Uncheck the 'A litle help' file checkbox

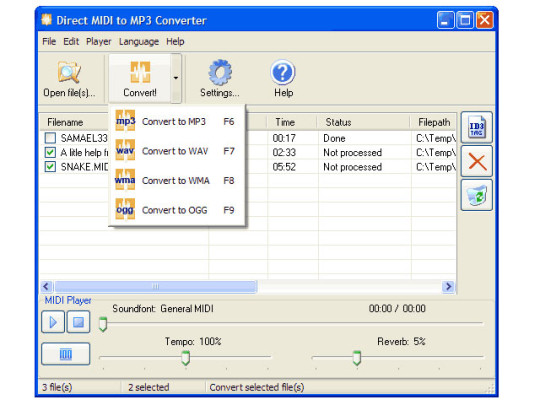(50, 153)
